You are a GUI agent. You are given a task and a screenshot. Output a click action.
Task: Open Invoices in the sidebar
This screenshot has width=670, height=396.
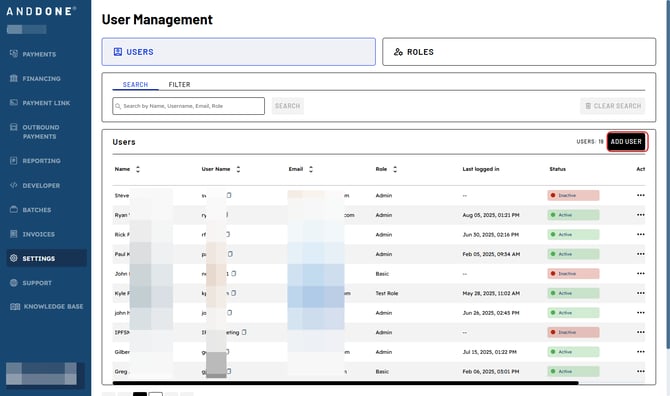tap(32, 234)
